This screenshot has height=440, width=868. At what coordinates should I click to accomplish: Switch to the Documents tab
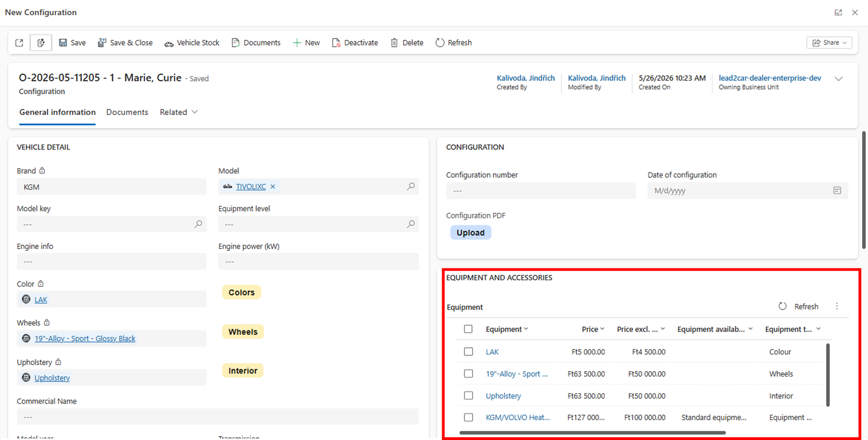point(127,112)
